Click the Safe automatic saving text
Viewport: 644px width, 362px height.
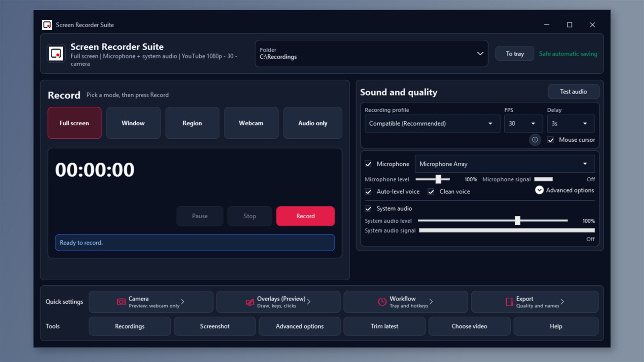coord(568,54)
